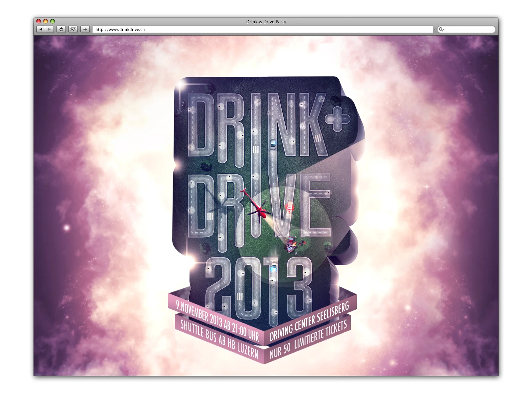This screenshot has width=532, height=415.
Task: Click the forward navigation arrow
Action: 49,29
